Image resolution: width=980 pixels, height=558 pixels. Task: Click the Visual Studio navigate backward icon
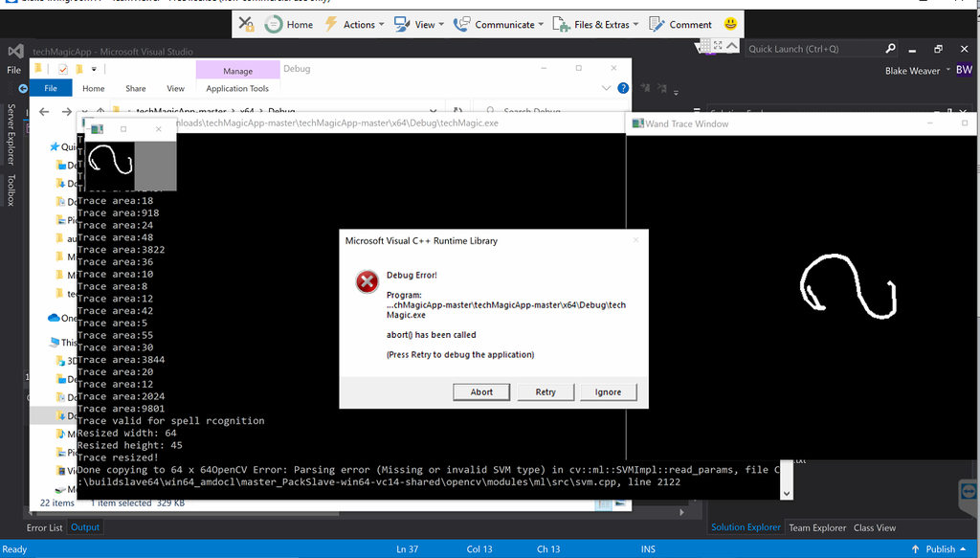point(23,89)
